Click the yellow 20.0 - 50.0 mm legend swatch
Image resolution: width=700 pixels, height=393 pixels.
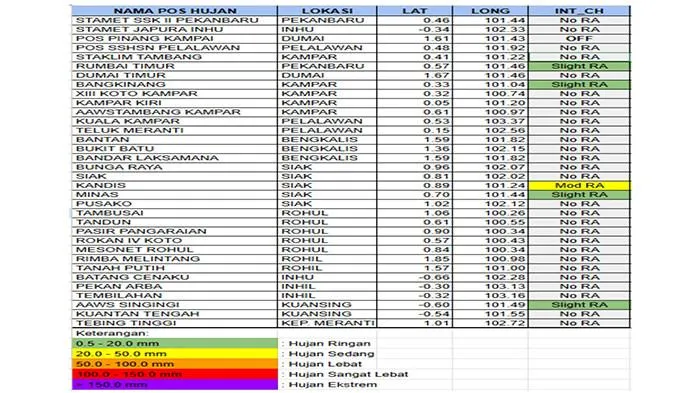175,354
